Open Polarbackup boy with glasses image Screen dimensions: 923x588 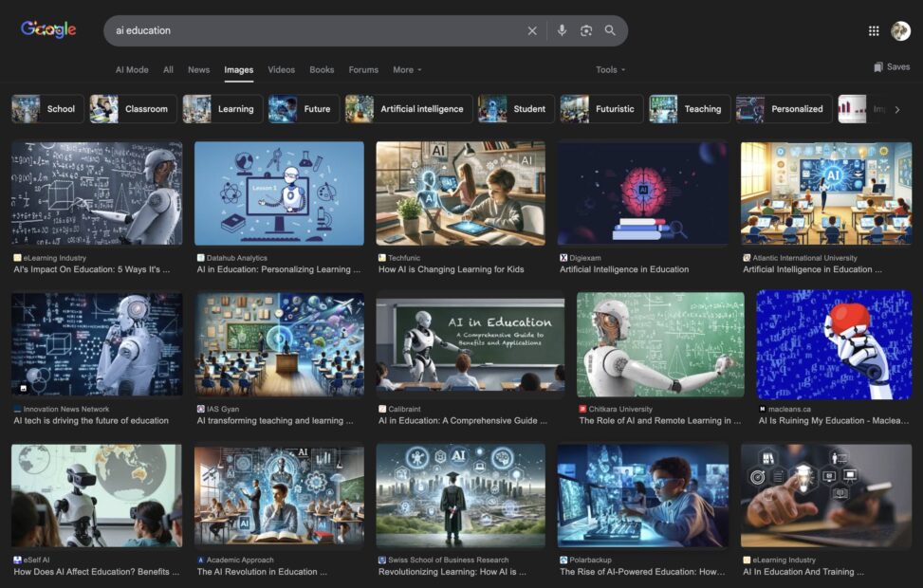643,496
